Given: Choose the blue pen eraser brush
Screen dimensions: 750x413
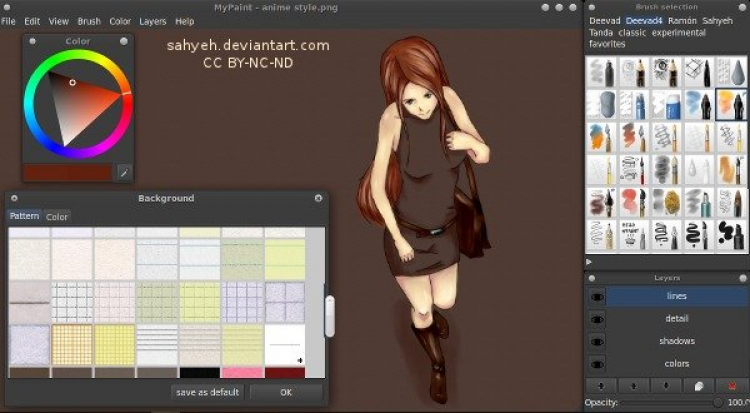Looking at the screenshot, I should [634, 105].
